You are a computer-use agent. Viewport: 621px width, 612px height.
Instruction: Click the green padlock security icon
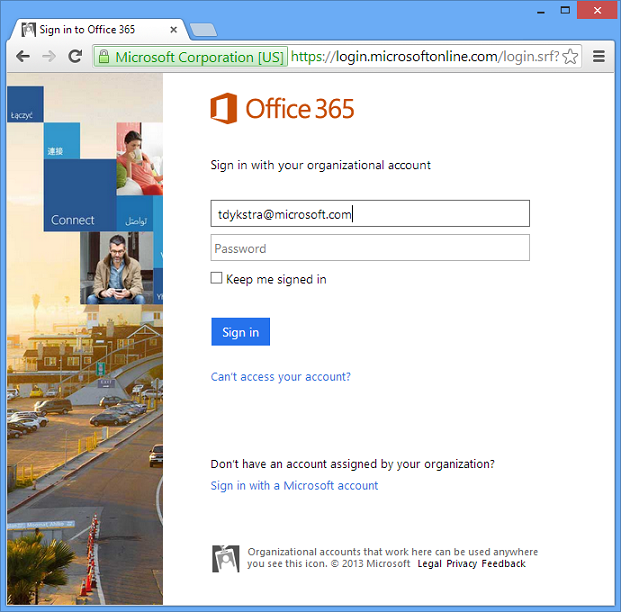pyautogui.click(x=104, y=57)
